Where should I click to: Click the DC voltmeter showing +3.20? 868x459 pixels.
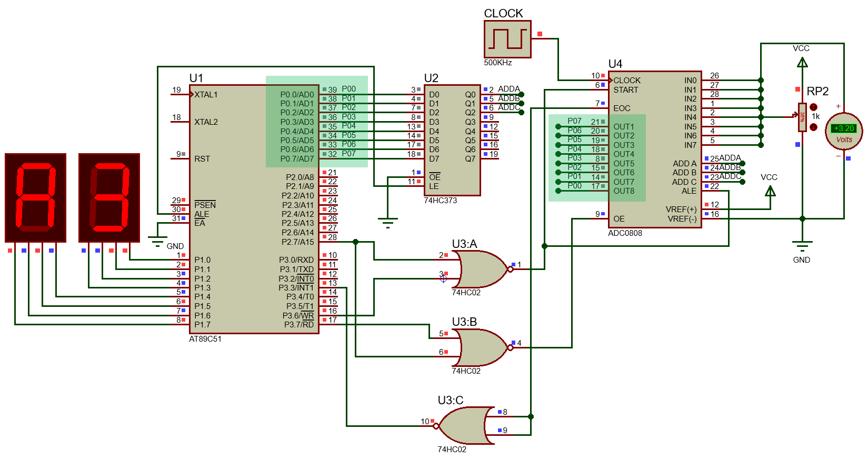point(843,131)
